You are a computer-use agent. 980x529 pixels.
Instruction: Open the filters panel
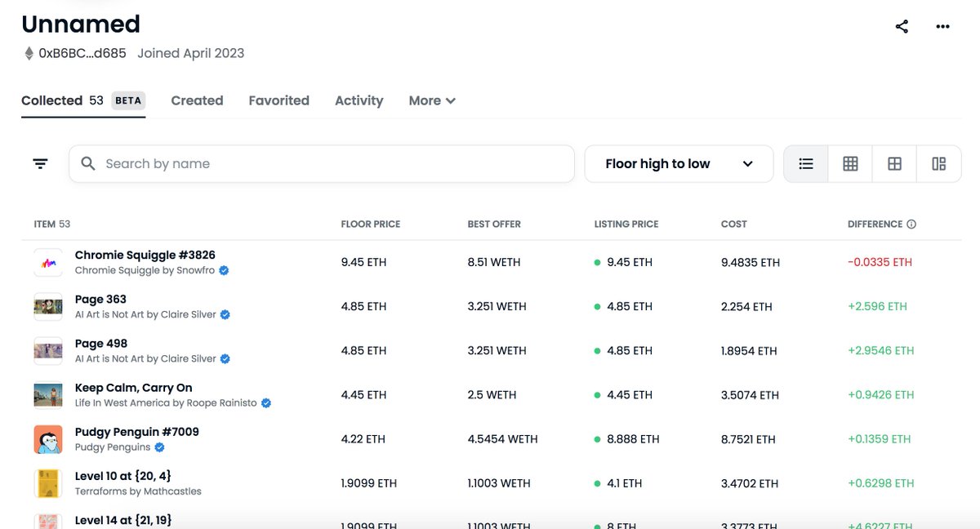40,163
